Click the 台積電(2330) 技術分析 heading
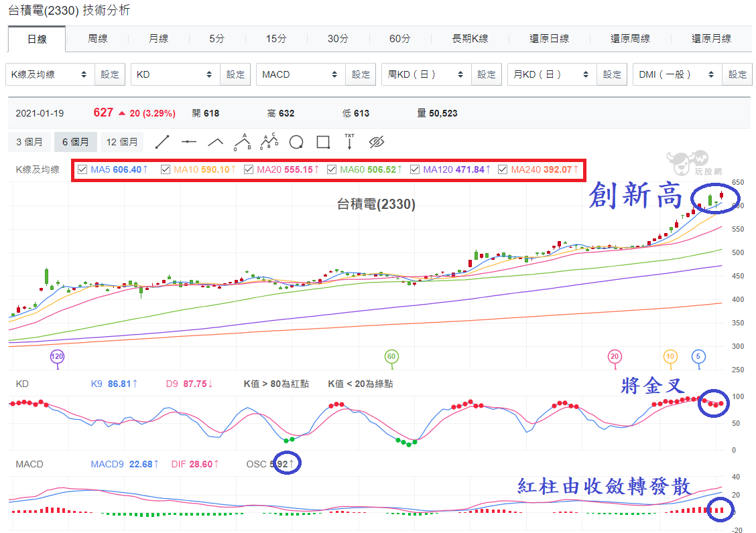 [69, 10]
